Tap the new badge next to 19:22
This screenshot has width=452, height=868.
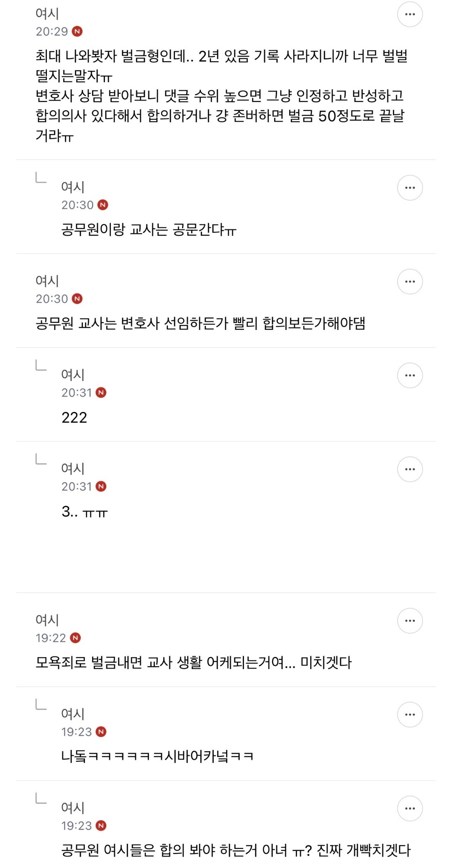tap(75, 638)
